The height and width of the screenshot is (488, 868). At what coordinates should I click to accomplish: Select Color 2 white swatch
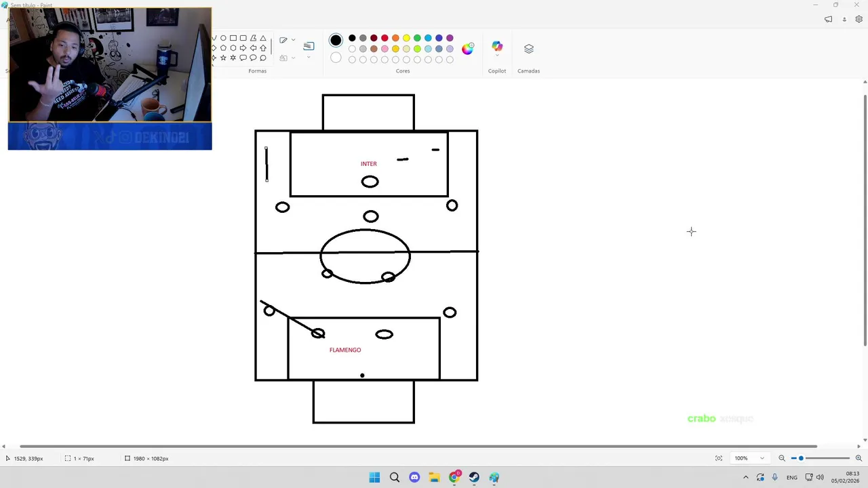(336, 58)
